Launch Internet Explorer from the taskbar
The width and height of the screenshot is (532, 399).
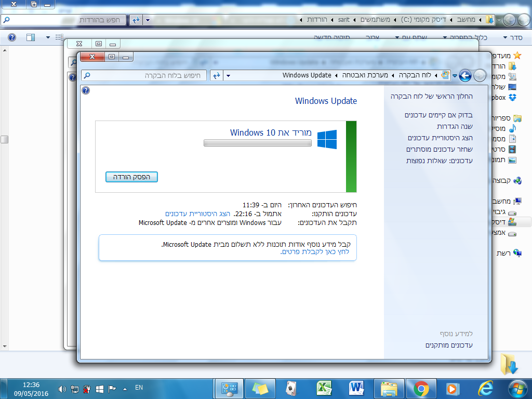tap(485, 389)
